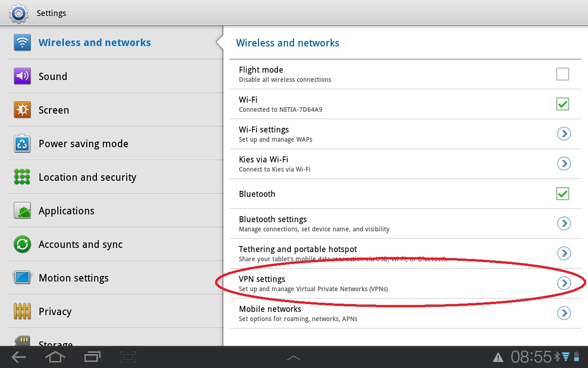Select Location and security category
The height and width of the screenshot is (368, 588).
(x=115, y=177)
